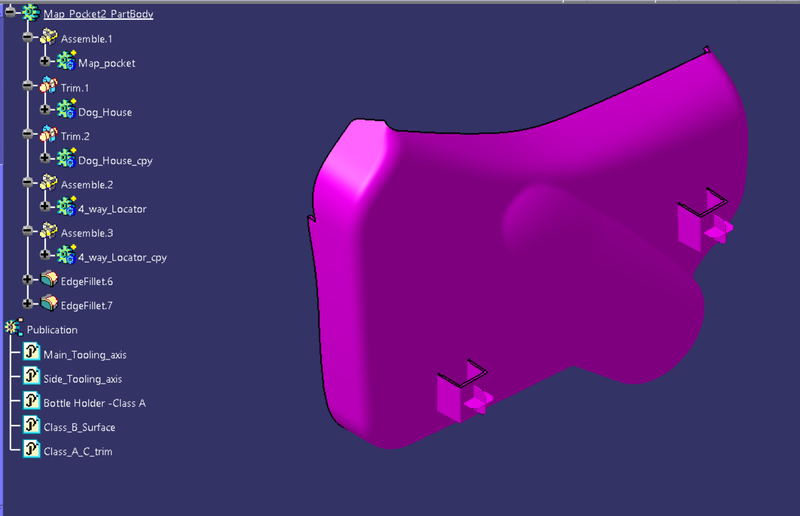The height and width of the screenshot is (516, 800).
Task: Collapse the Assemble.1 node
Action: pyautogui.click(x=28, y=37)
